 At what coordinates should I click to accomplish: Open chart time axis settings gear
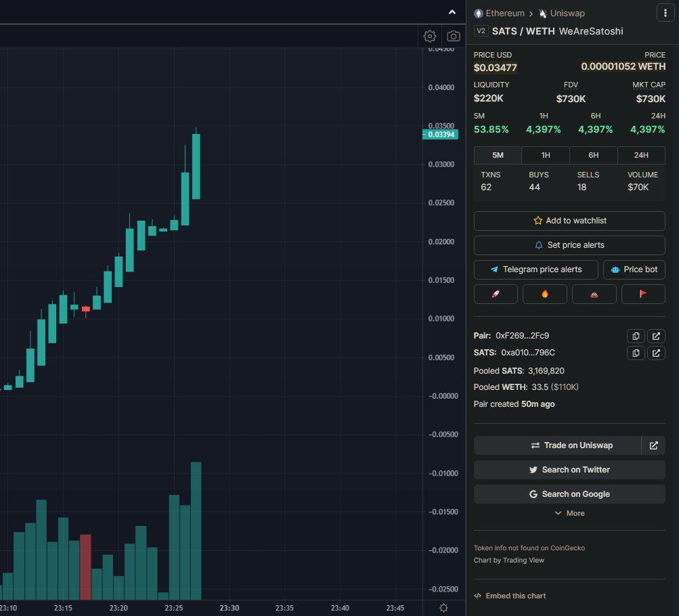tap(443, 608)
